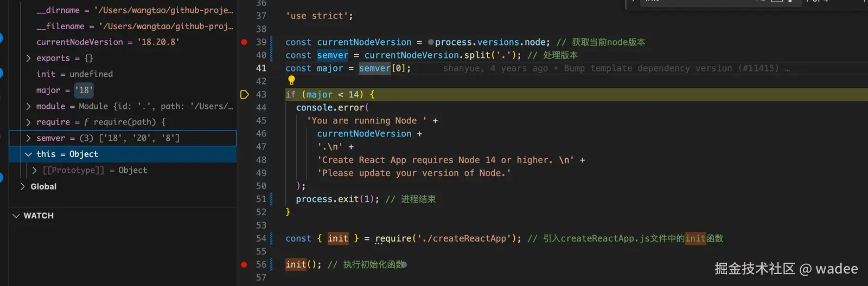Click the inline breakpoint dot before process.versions
The image size is (868, 286).
pos(431,42)
